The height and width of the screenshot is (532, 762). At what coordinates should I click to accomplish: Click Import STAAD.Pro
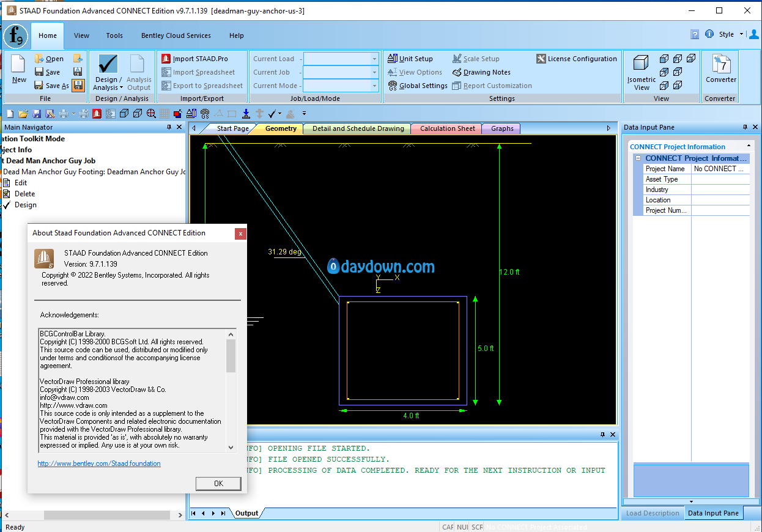point(195,59)
